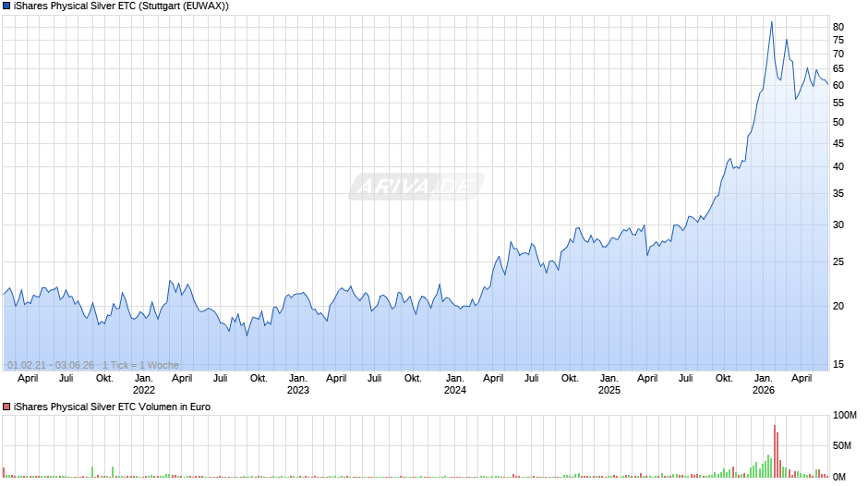Click the blue legend square beside the chart title
The width and height of the screenshot is (868, 486).
point(6,6)
